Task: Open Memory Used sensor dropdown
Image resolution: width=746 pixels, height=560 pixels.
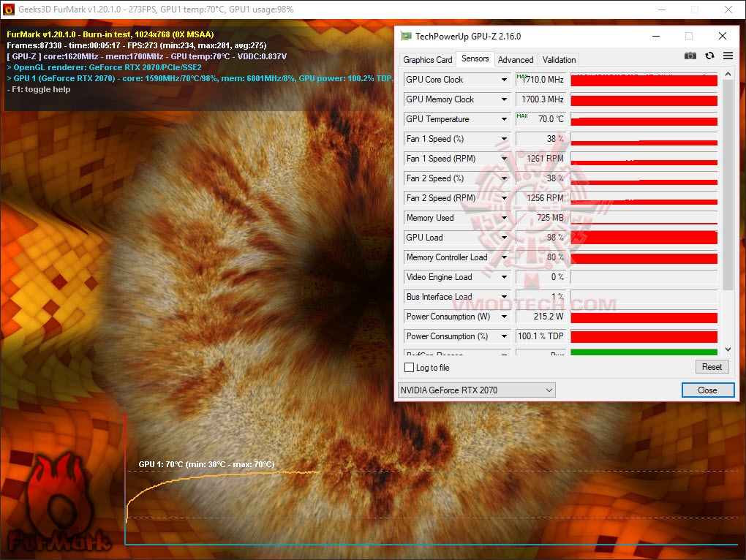Action: [x=504, y=218]
